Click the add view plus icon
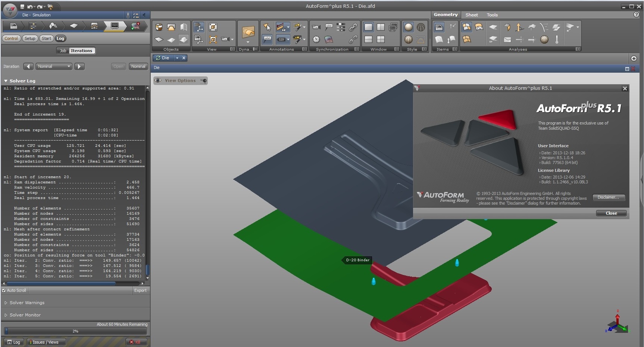 (x=634, y=59)
